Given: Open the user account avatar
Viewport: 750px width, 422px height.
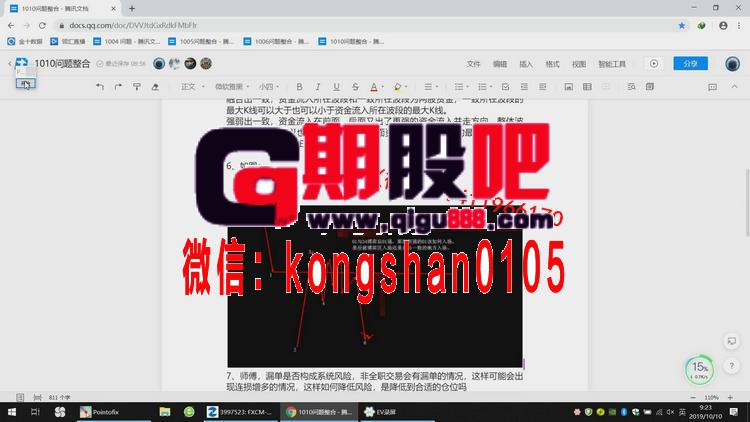Looking at the screenshot, I should coord(732,64).
